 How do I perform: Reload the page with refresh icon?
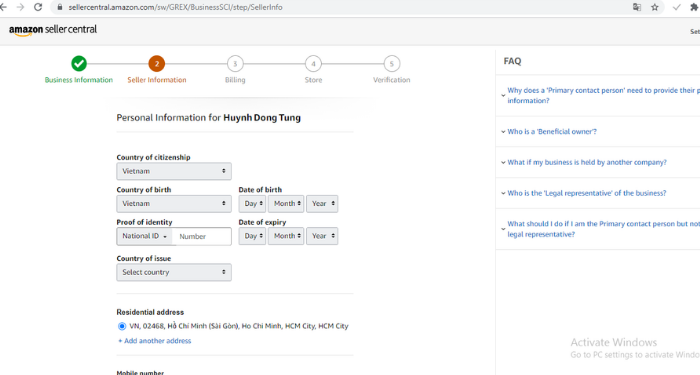point(38,7)
